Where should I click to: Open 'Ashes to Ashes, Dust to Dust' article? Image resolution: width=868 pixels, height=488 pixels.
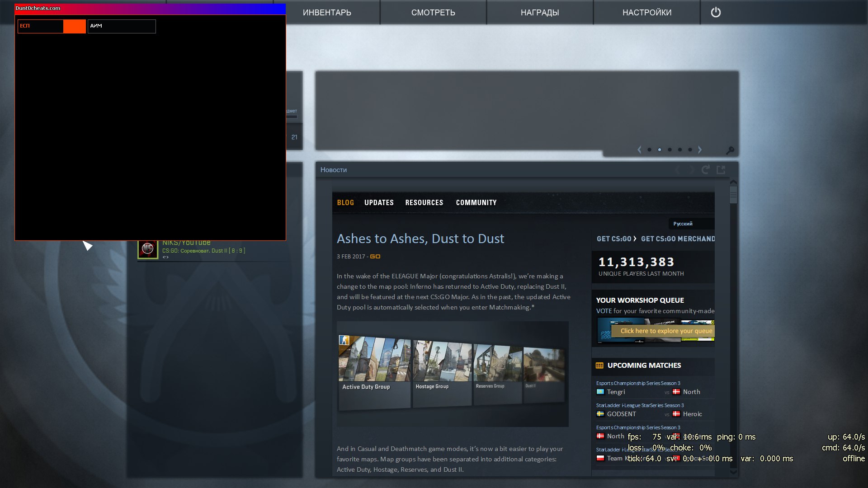[x=420, y=239]
